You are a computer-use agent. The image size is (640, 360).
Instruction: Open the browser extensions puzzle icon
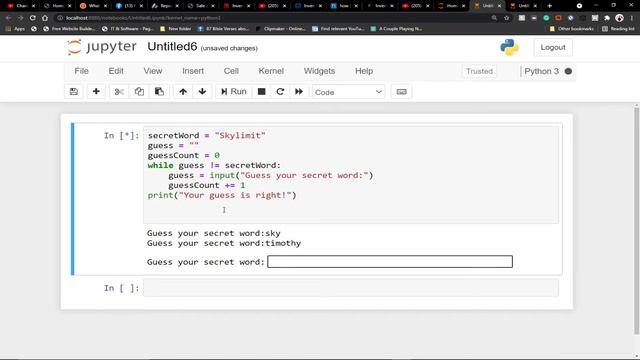click(607, 18)
